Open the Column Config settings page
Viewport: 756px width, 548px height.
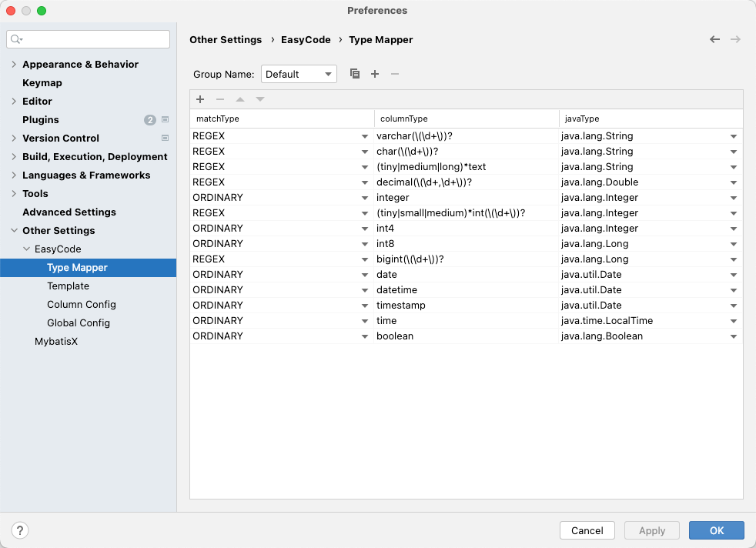(81, 305)
